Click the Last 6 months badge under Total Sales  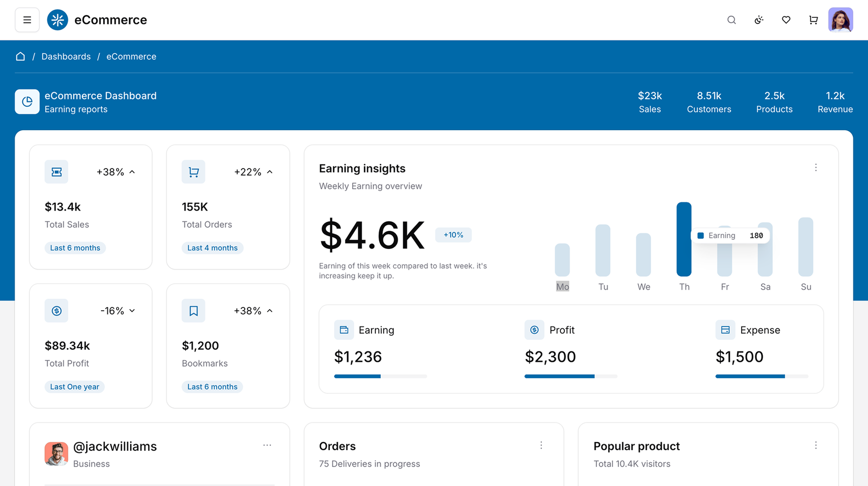(75, 248)
